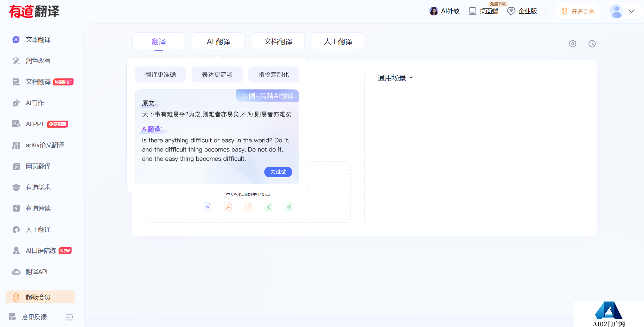Select the Word file format icon
644x327 pixels.
click(208, 207)
